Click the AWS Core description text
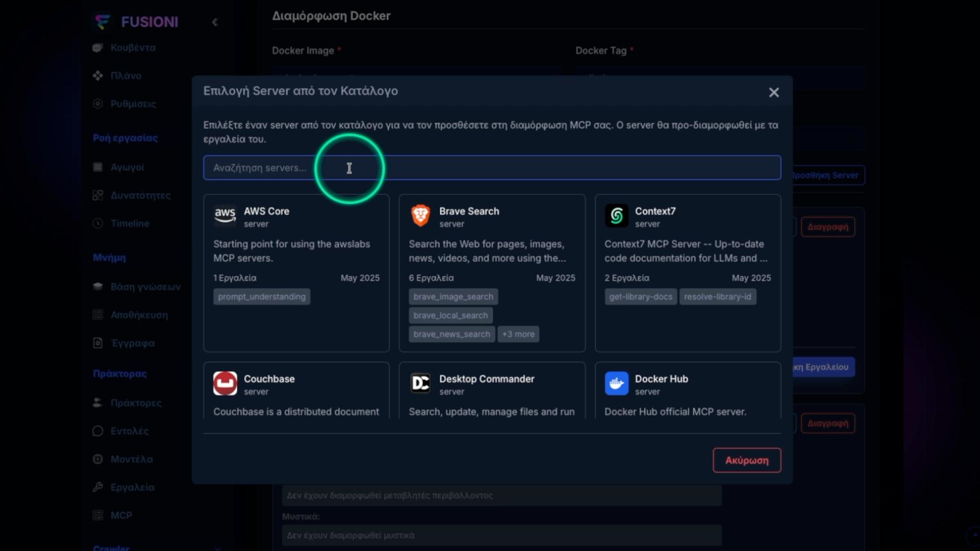 (291, 251)
